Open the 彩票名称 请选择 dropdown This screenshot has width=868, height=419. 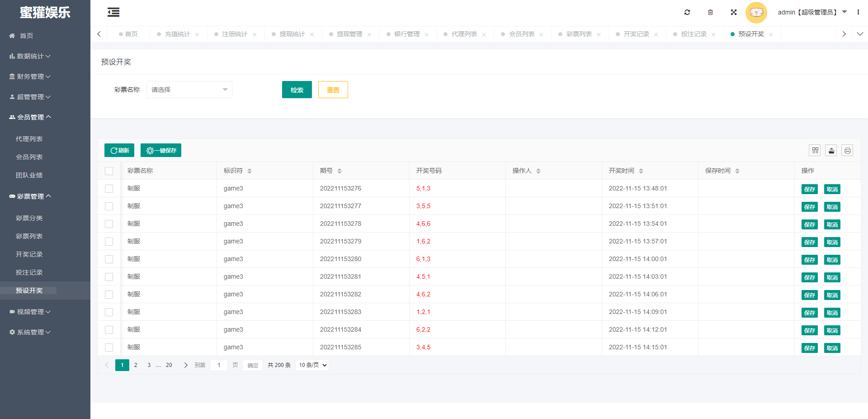click(x=189, y=90)
